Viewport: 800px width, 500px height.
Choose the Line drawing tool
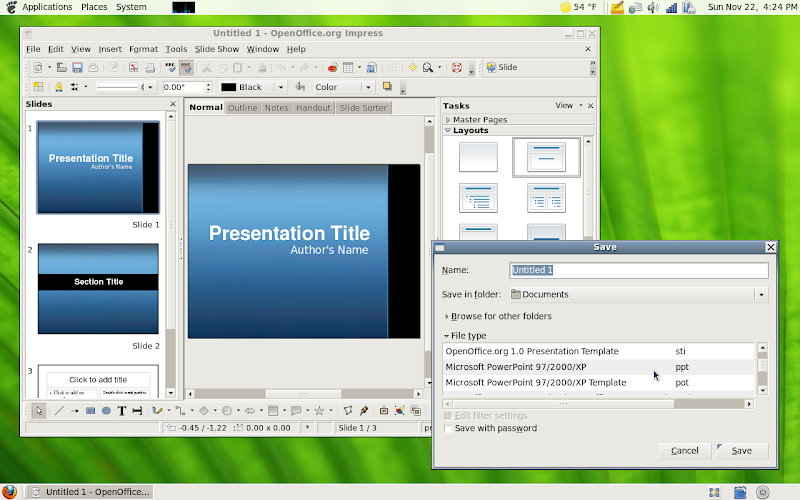point(59,410)
